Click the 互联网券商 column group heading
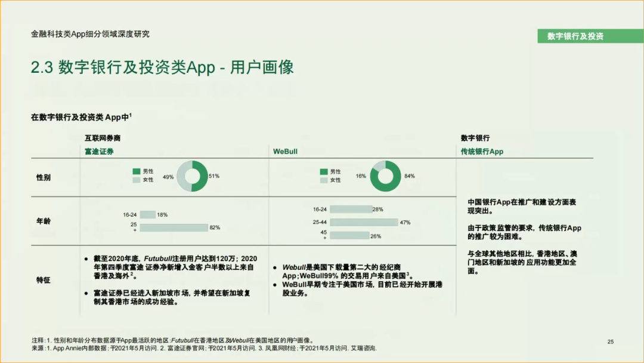 point(103,138)
